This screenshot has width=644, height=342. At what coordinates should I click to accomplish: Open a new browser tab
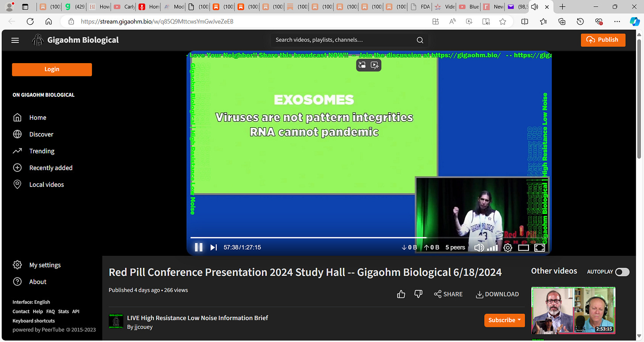click(562, 7)
